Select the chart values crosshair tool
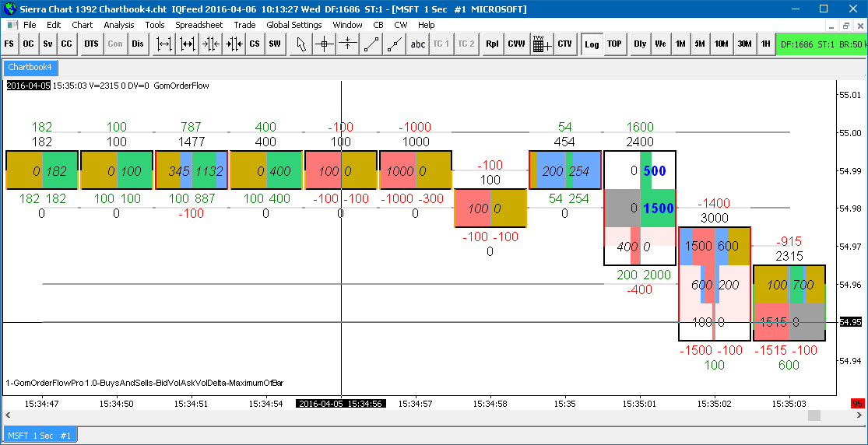 [325, 44]
